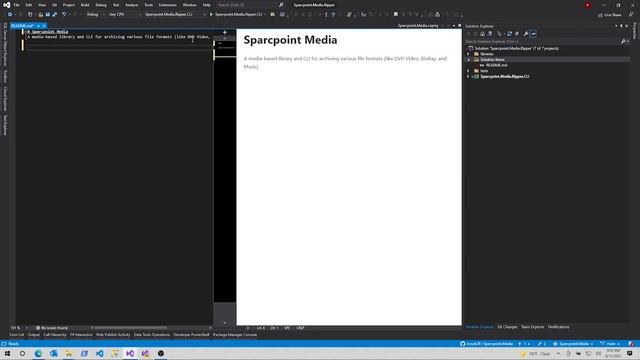Open the File menu

pos(16,5)
